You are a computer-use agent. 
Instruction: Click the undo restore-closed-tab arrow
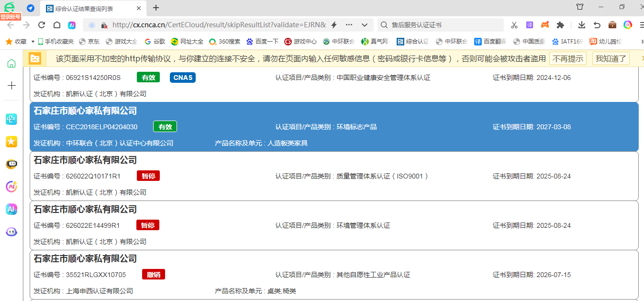[x=597, y=25]
